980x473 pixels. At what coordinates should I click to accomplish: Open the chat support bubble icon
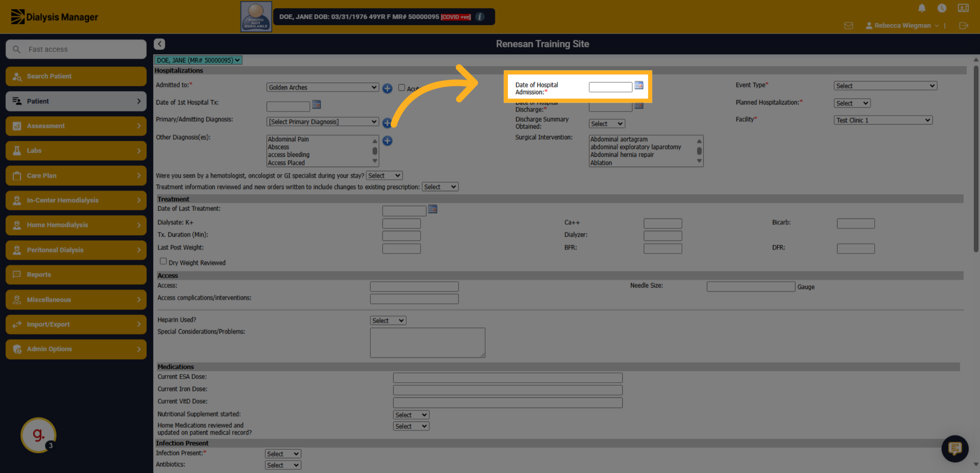[955, 449]
